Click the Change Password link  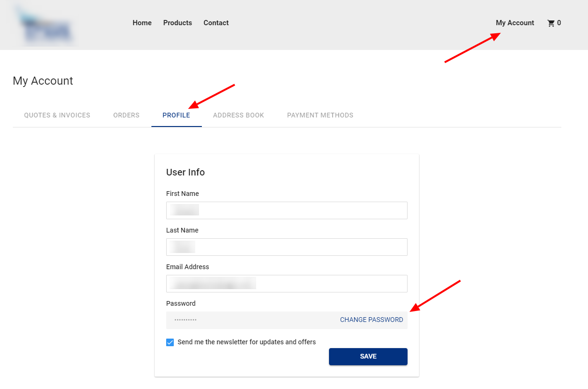371,320
